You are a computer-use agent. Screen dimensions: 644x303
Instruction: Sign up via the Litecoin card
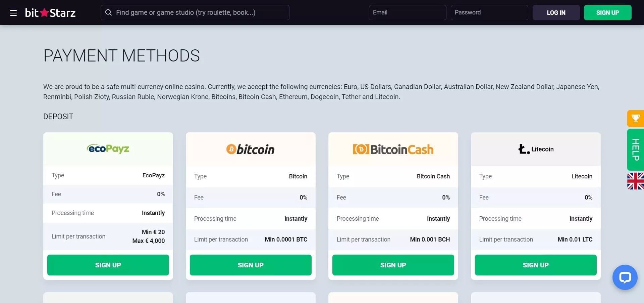point(536,265)
